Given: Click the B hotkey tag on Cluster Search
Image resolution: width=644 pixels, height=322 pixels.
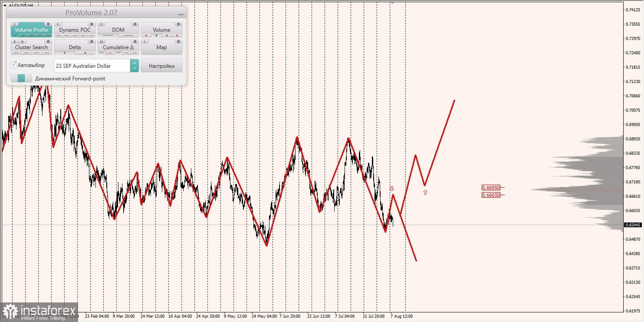Looking at the screenshot, I should point(15,42).
